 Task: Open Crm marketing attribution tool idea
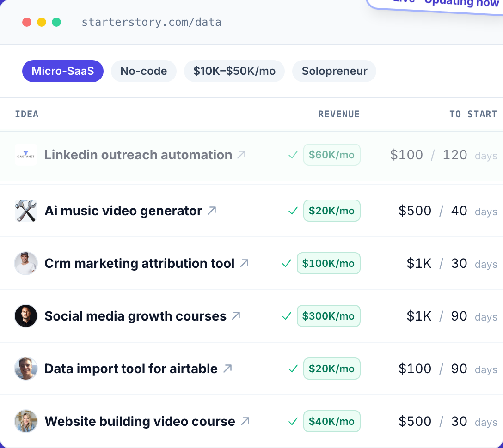[140, 263]
